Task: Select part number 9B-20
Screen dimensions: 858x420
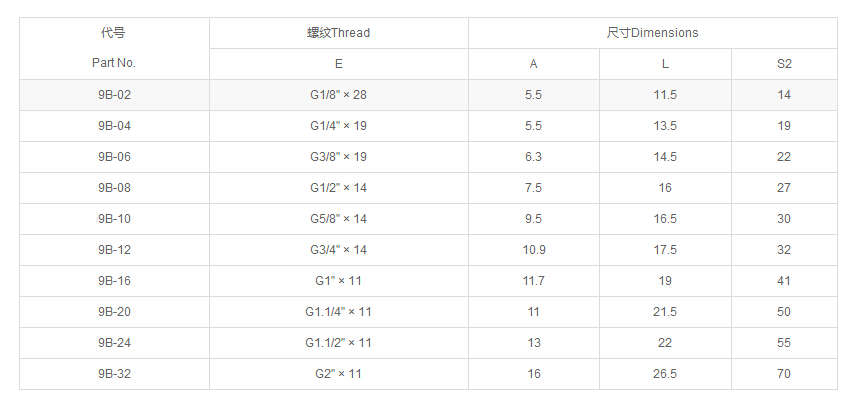Action: (114, 312)
